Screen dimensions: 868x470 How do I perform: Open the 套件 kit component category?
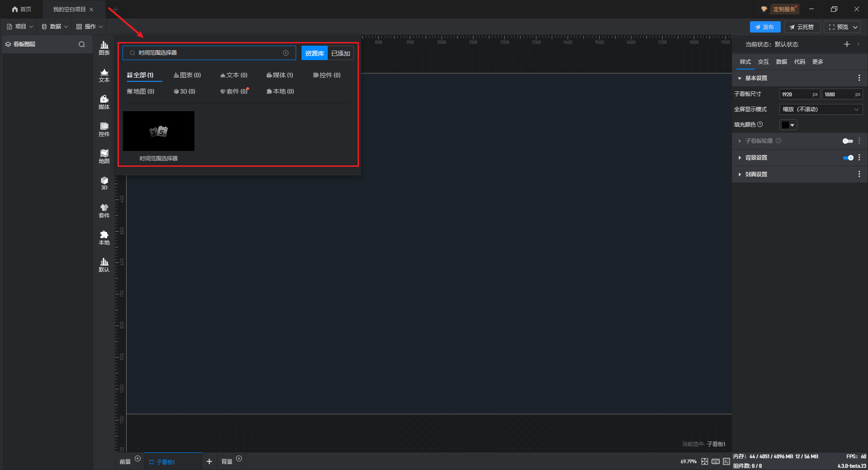[x=104, y=211]
